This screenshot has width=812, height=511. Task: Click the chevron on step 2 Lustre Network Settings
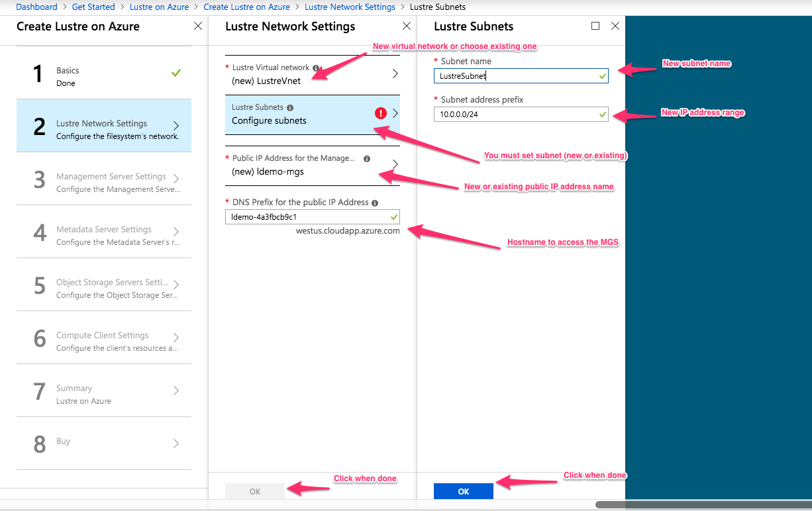click(176, 126)
